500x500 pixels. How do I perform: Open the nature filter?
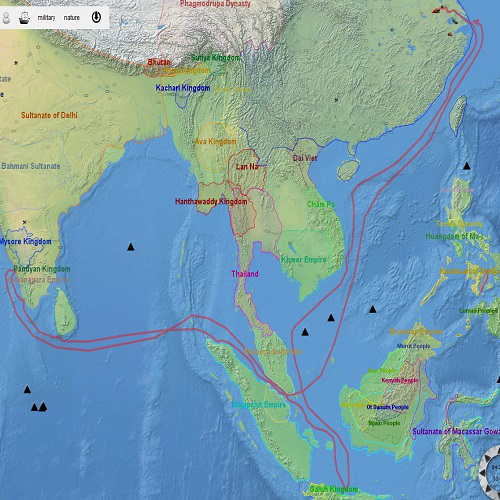72,18
